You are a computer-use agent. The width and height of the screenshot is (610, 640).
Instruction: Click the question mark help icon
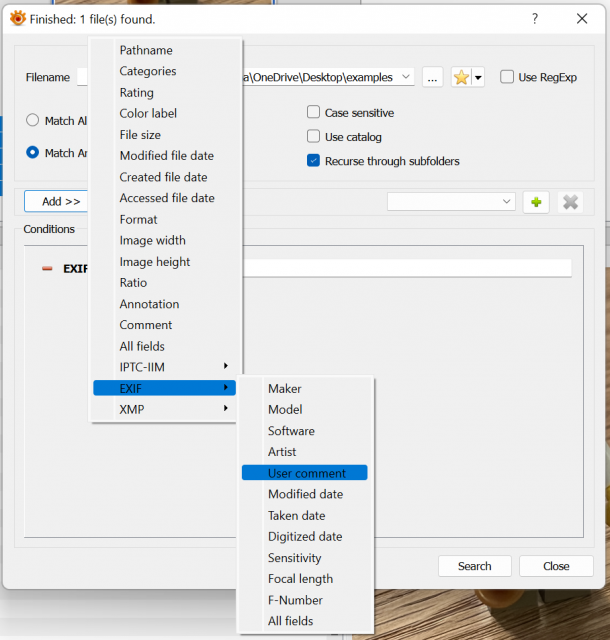tap(535, 18)
